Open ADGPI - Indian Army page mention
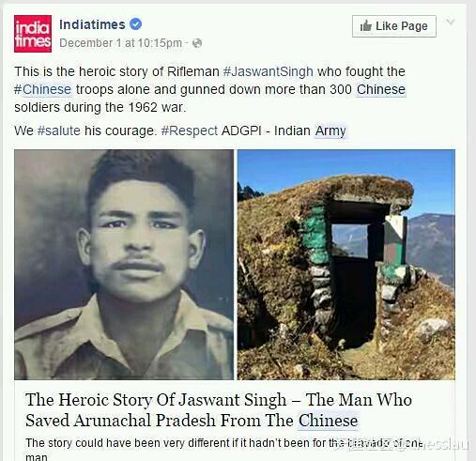This screenshot has width=476, height=461. (284, 131)
